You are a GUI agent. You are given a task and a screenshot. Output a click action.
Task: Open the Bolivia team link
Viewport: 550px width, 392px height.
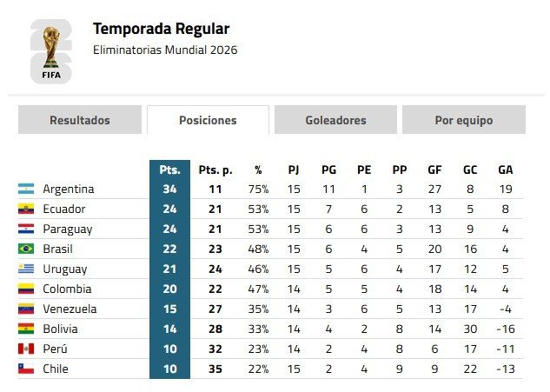tap(60, 329)
